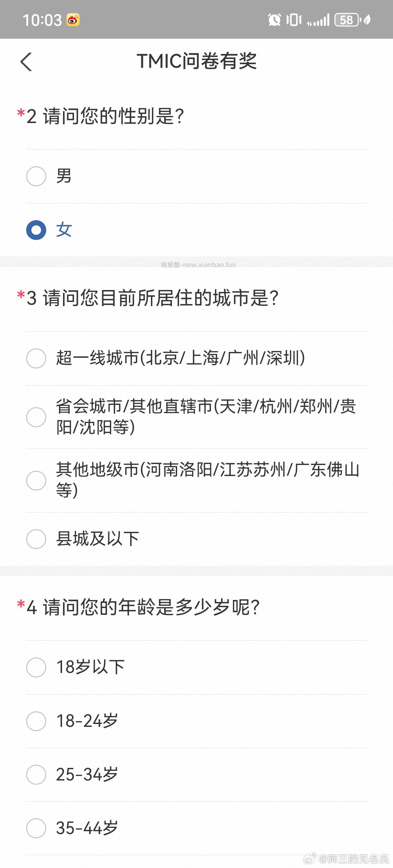Tap the Weibo notification icon in status bar
The height and width of the screenshot is (868, 393).
[x=73, y=20]
